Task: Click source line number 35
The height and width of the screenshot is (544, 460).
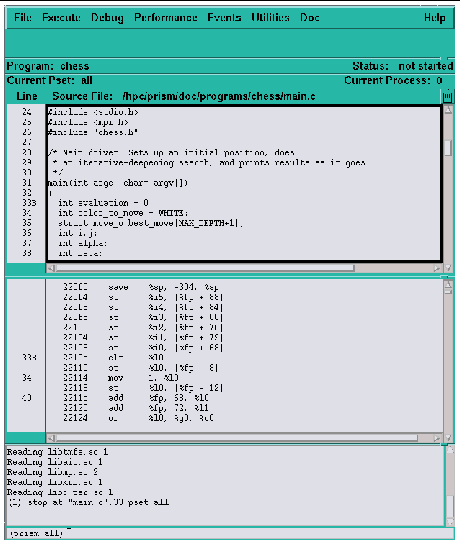Action: coord(27,223)
